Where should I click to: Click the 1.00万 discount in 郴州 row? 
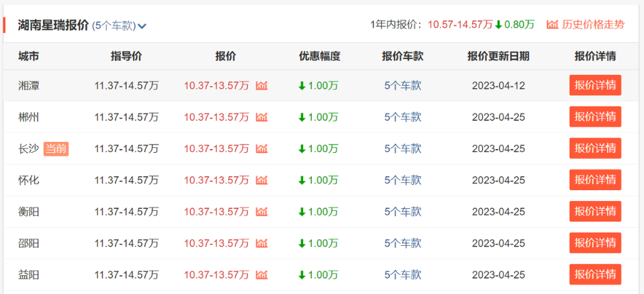(x=323, y=117)
